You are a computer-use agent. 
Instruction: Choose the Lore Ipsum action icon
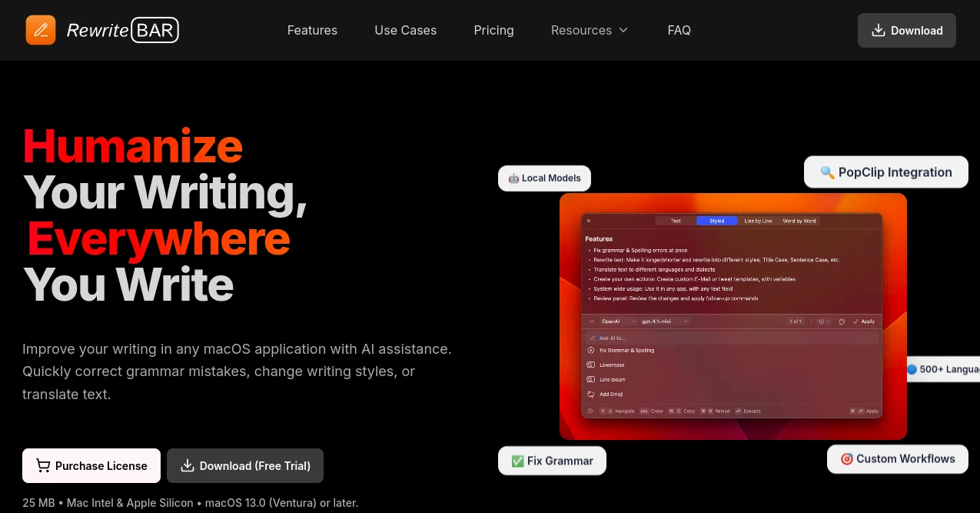tap(592, 379)
